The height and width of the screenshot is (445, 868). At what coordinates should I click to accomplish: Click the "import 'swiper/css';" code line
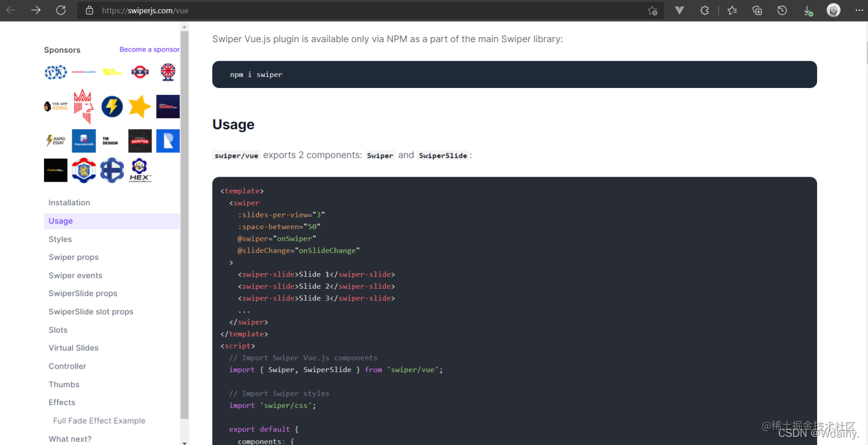point(273,406)
